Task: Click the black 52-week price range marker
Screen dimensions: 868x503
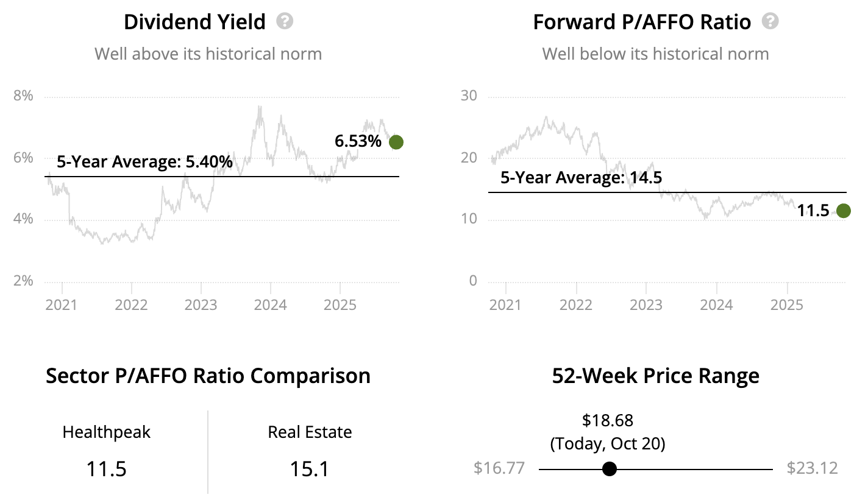Action: pyautogui.click(x=609, y=469)
